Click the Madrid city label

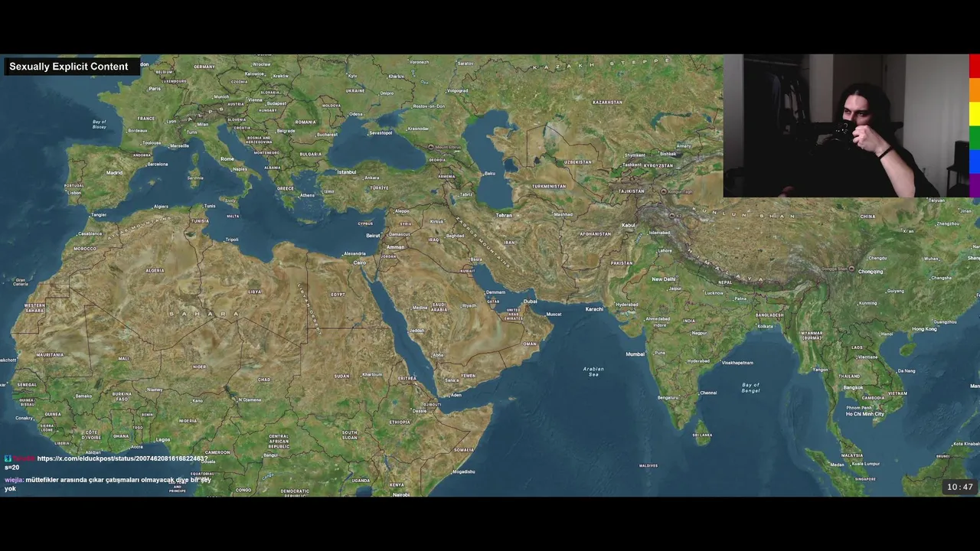pos(114,173)
